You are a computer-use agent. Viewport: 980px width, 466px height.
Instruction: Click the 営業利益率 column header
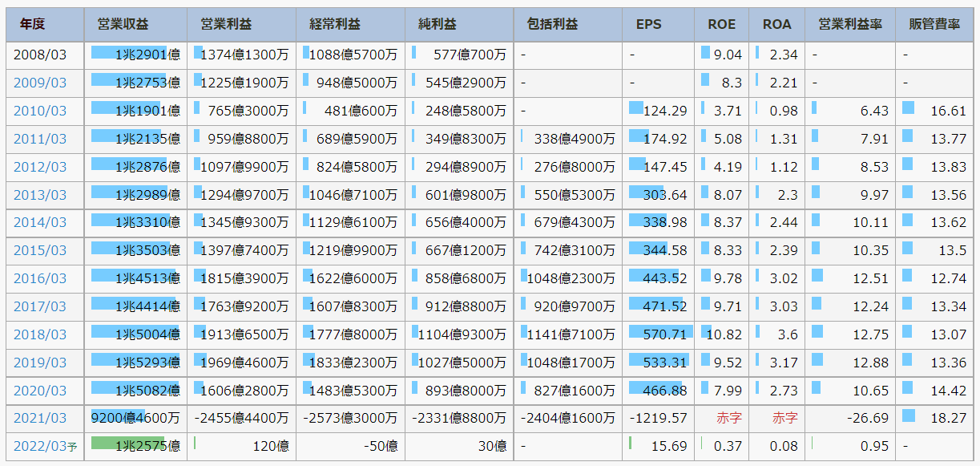point(850,24)
